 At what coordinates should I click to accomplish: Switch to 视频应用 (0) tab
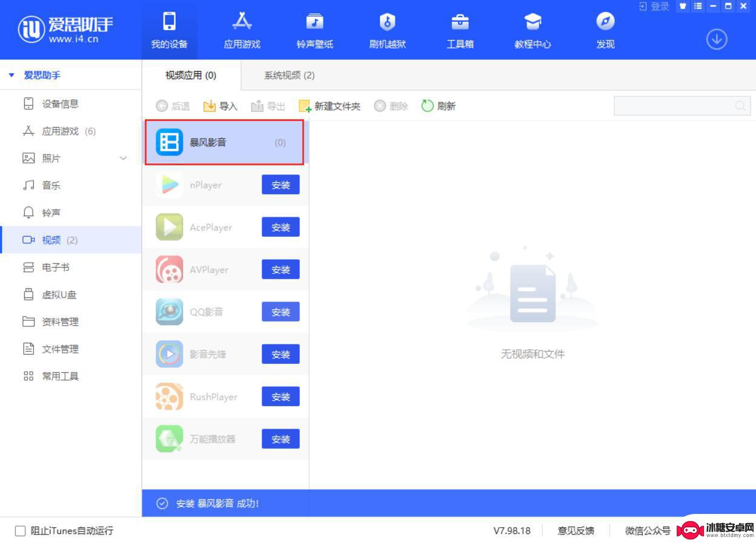click(x=191, y=75)
